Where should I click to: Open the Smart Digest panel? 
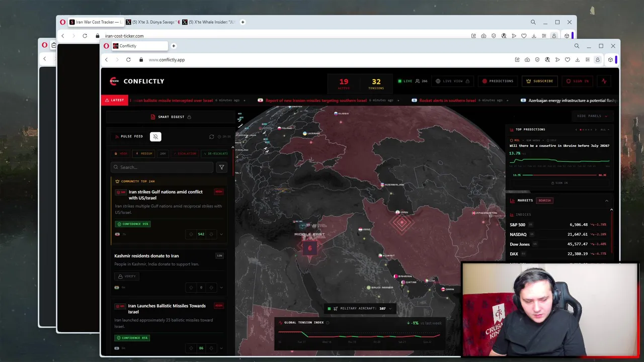(171, 117)
